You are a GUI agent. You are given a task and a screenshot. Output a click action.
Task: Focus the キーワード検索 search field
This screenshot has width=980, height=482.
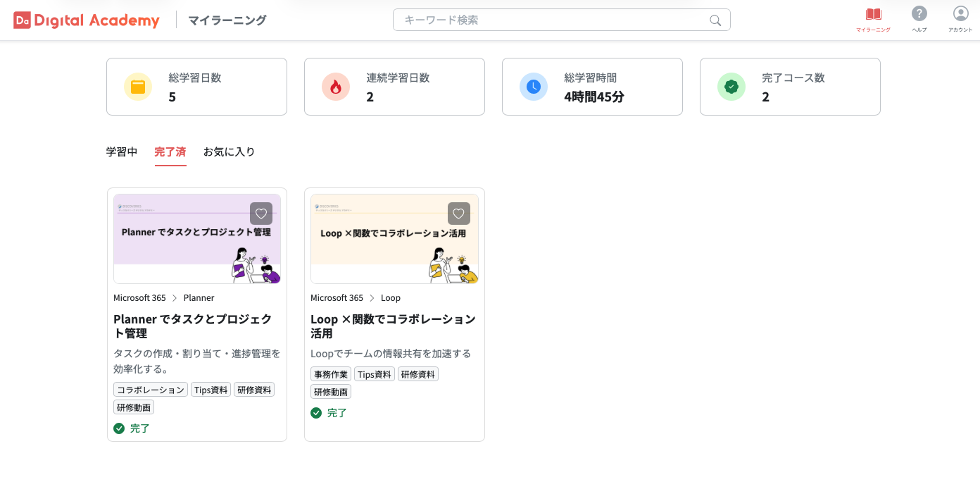(561, 20)
